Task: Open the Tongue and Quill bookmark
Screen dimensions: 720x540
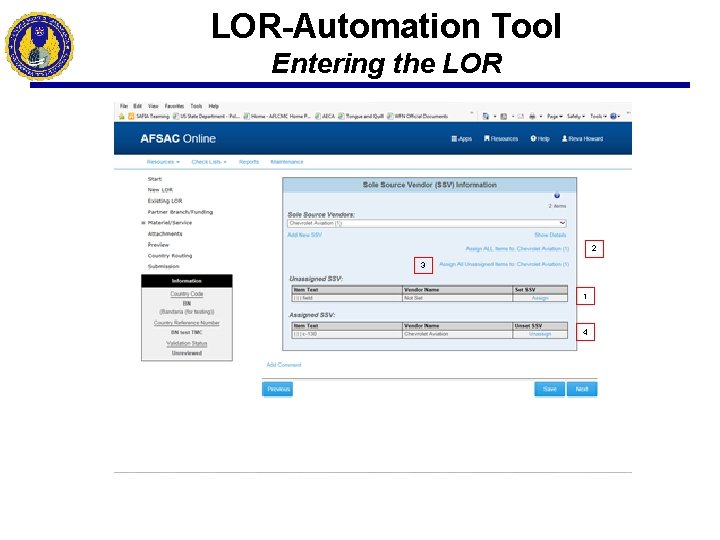Action: (x=361, y=116)
